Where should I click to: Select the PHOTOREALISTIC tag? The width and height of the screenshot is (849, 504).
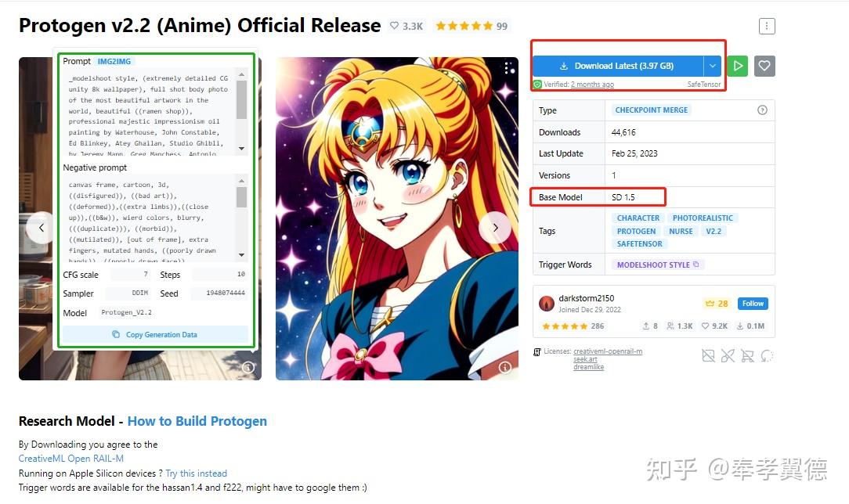pos(703,218)
